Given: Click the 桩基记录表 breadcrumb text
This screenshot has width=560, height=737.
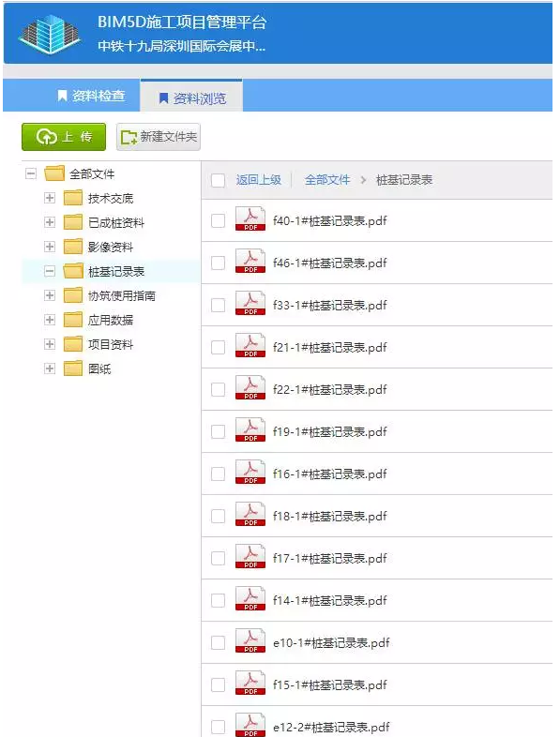Looking at the screenshot, I should pyautogui.click(x=404, y=180).
